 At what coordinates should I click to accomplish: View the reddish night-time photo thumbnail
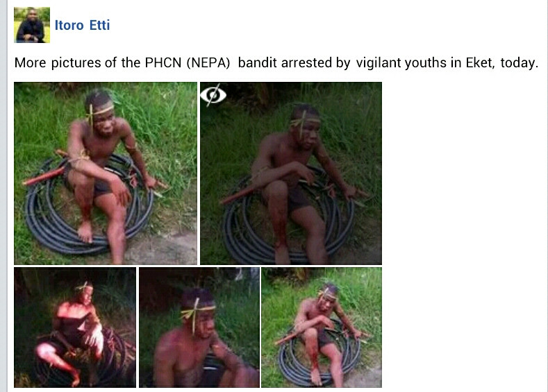(75, 327)
